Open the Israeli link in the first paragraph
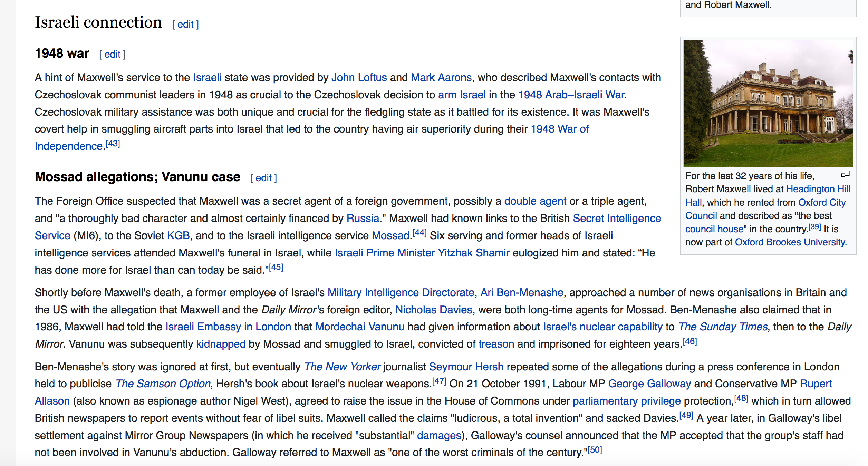Screen dimensions: 868x466 207,78
